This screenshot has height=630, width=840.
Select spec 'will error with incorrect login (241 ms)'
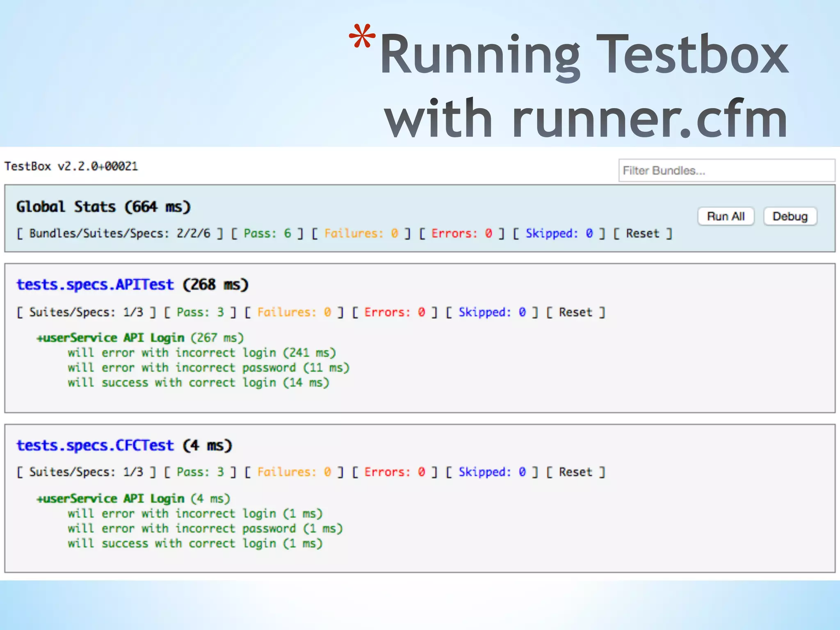click(x=202, y=353)
